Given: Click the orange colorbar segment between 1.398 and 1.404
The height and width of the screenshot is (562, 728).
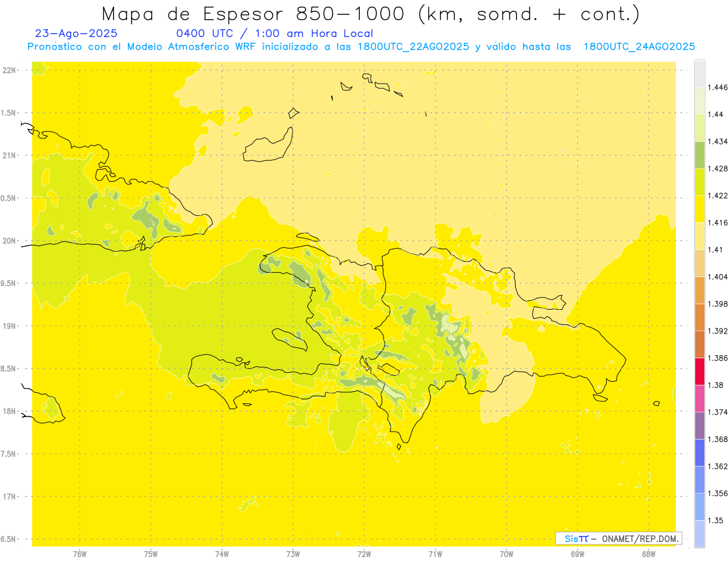Looking at the screenshot, I should [699, 290].
